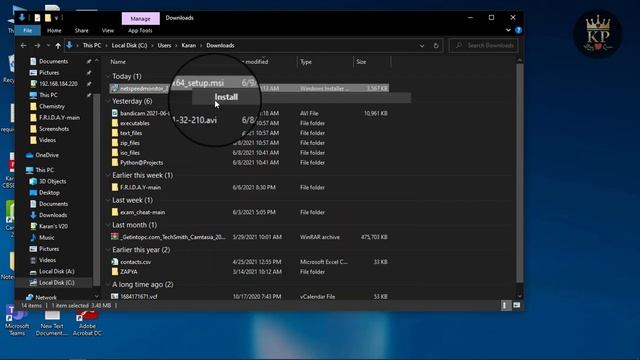Open recent locations dropdown arrow
The image size is (640, 360).
tap(48, 46)
